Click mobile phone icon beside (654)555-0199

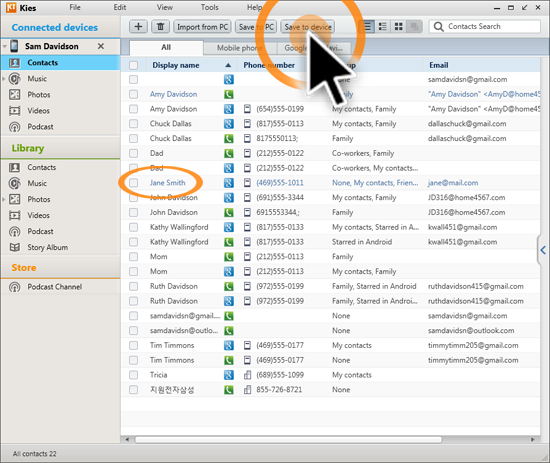tap(247, 109)
